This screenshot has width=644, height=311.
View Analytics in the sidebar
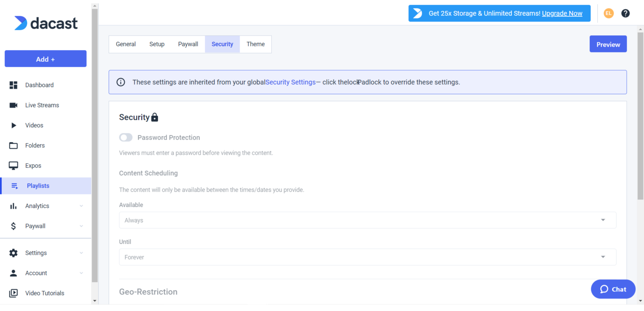click(x=37, y=206)
